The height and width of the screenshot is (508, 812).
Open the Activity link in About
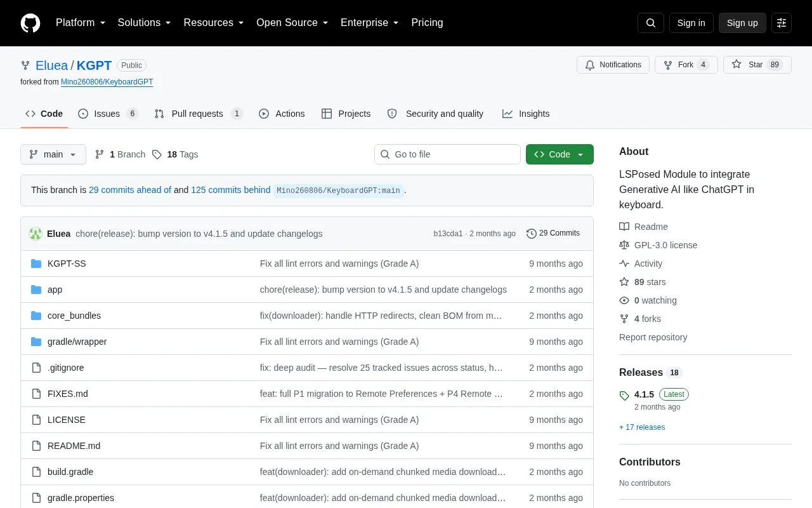click(x=641, y=264)
